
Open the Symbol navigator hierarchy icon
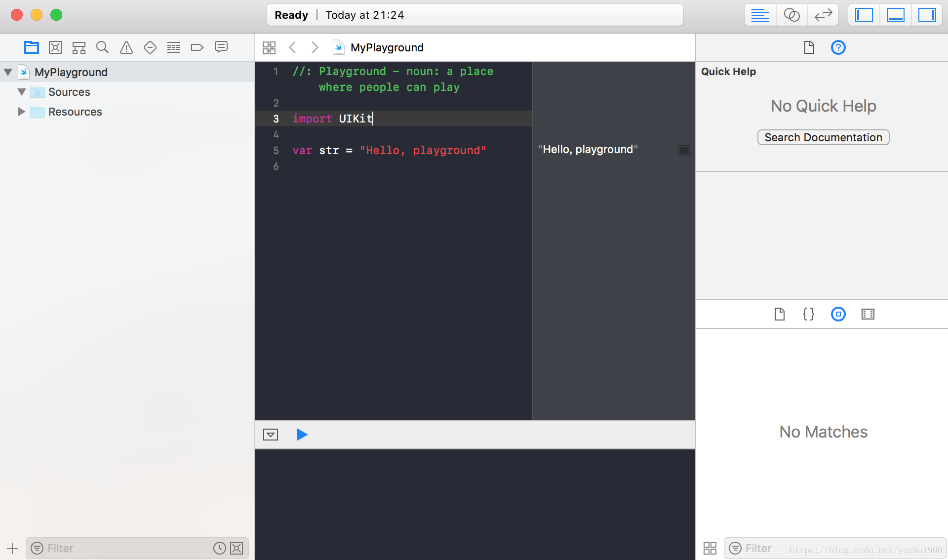tap(79, 47)
